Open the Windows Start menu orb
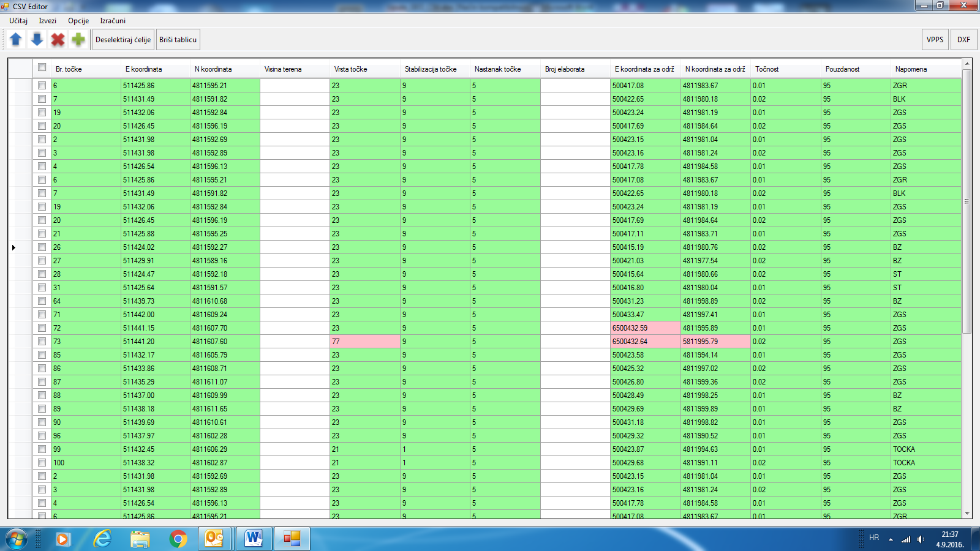This screenshot has height=551, width=980. coord(17,539)
